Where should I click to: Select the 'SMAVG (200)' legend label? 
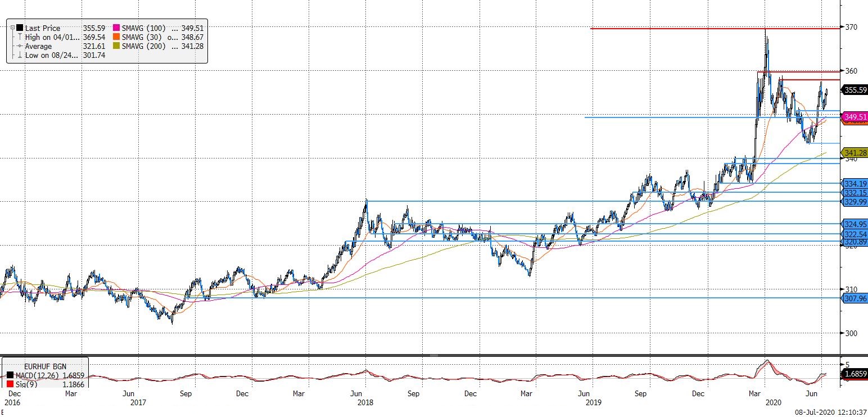(144, 46)
